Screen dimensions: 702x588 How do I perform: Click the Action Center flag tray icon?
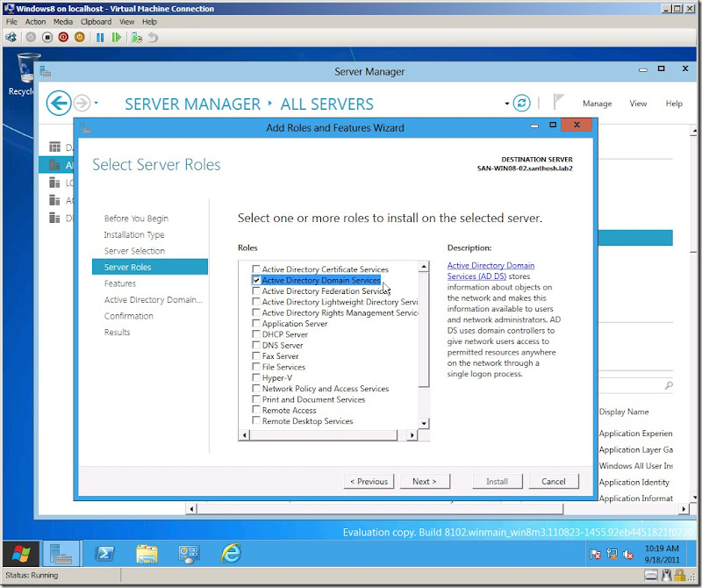point(595,555)
